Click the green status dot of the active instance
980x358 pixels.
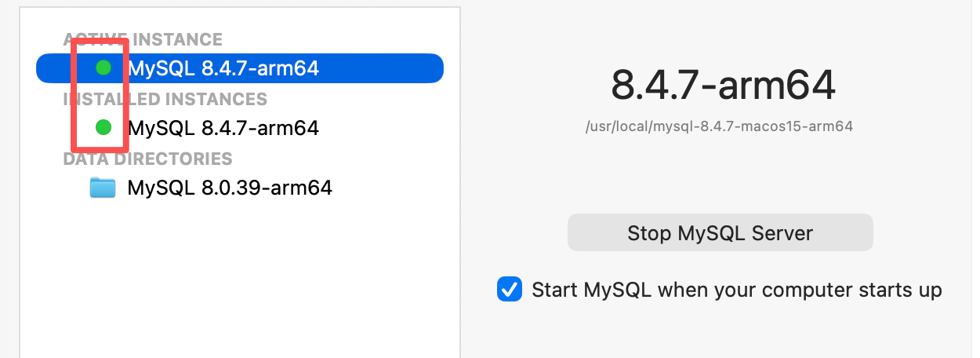click(103, 68)
